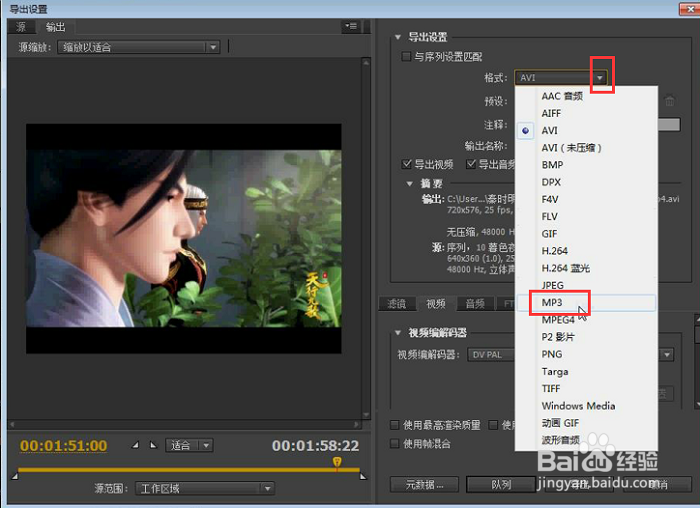Toggle the 导出音频 checkbox

coord(471,164)
